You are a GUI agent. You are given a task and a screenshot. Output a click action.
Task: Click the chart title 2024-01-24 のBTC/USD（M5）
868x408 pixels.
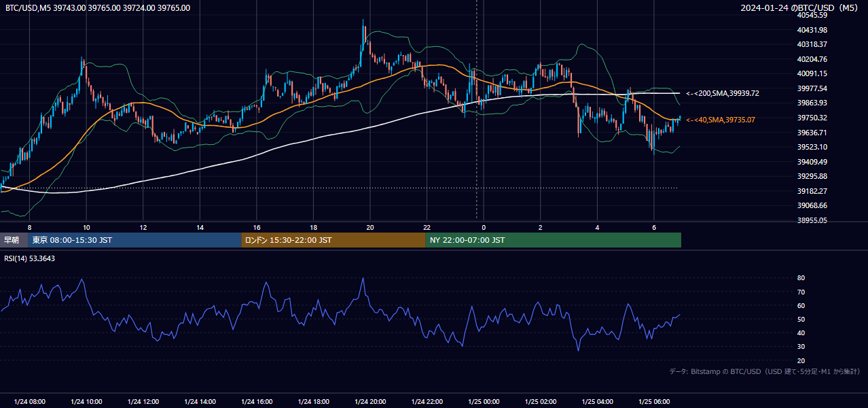pos(799,8)
